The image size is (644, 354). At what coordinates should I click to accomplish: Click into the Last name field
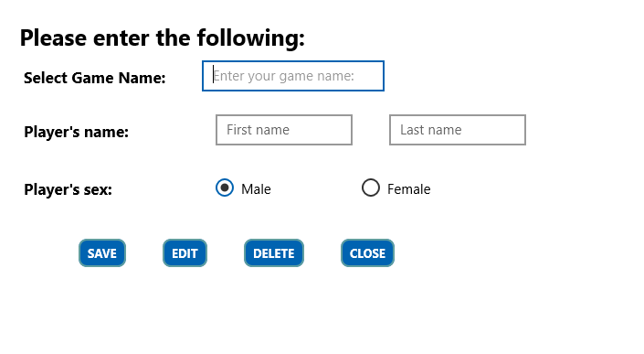[x=458, y=130]
